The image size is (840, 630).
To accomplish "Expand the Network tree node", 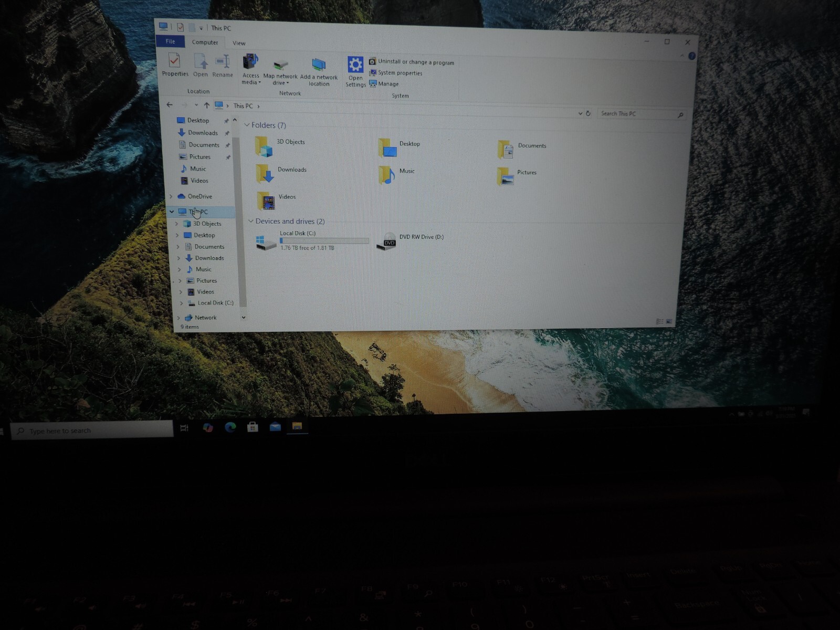I will 178,318.
